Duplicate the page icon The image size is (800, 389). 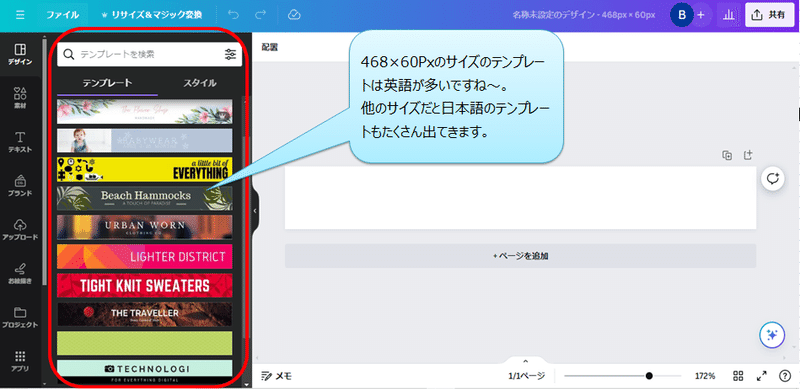[x=727, y=155]
